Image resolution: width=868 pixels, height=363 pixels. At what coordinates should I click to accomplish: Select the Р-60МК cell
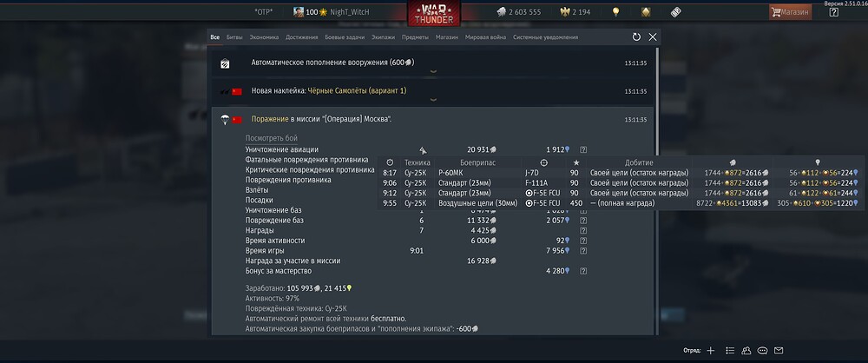[x=450, y=173]
